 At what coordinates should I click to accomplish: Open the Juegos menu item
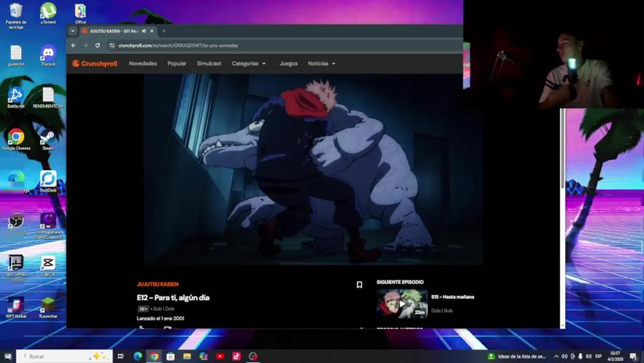pyautogui.click(x=289, y=64)
